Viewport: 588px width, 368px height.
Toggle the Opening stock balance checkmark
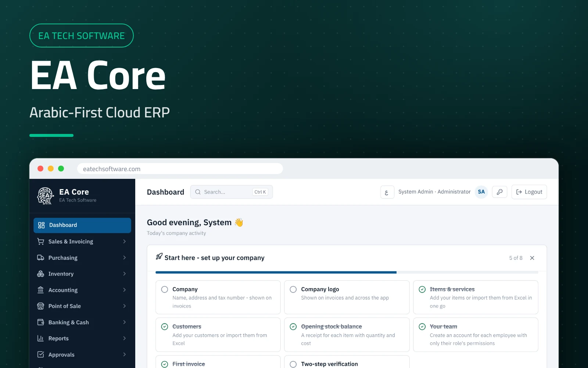293,327
